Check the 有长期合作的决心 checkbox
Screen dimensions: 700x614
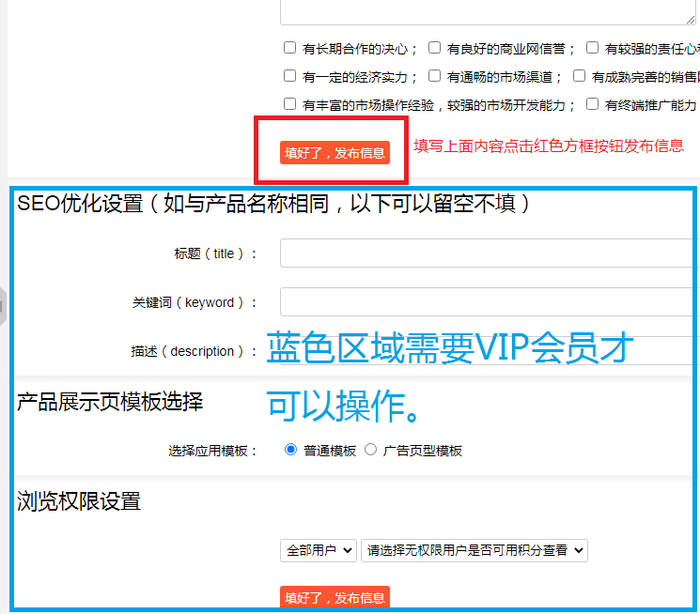(290, 48)
